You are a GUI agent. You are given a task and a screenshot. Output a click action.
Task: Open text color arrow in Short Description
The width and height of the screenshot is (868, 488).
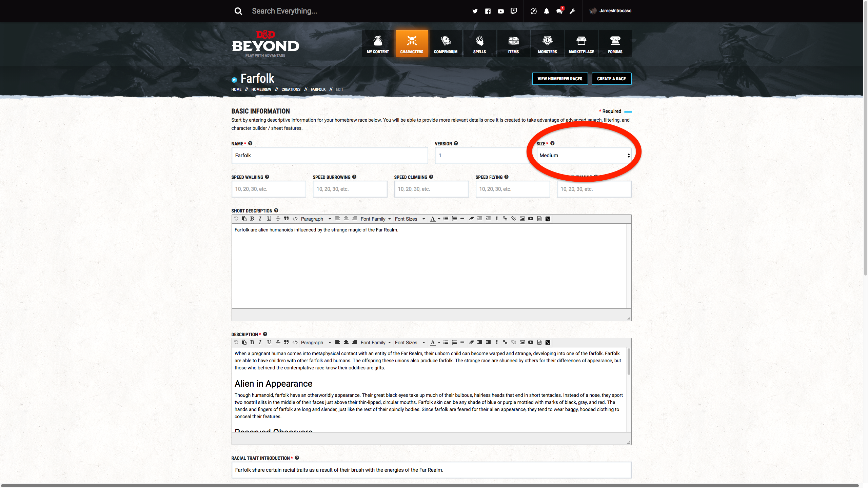[439, 219]
